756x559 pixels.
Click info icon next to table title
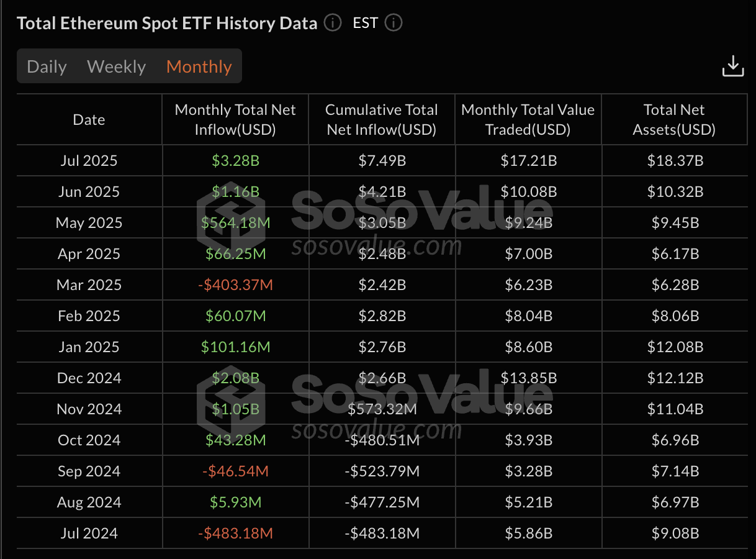333,24
